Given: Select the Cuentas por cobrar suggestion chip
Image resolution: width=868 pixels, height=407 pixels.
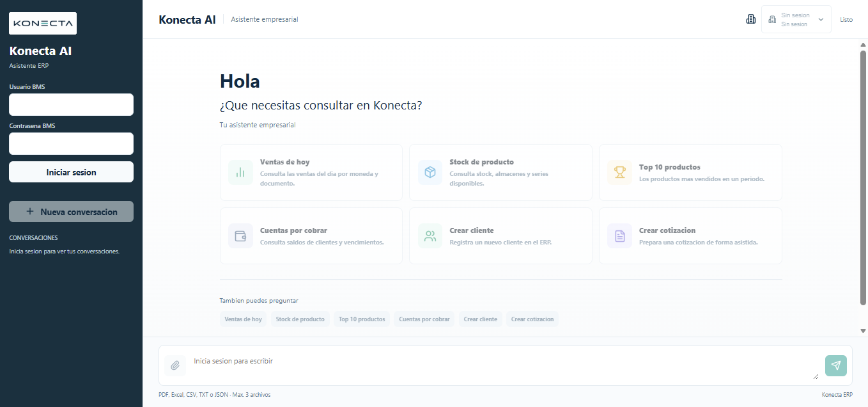Looking at the screenshot, I should 424,319.
